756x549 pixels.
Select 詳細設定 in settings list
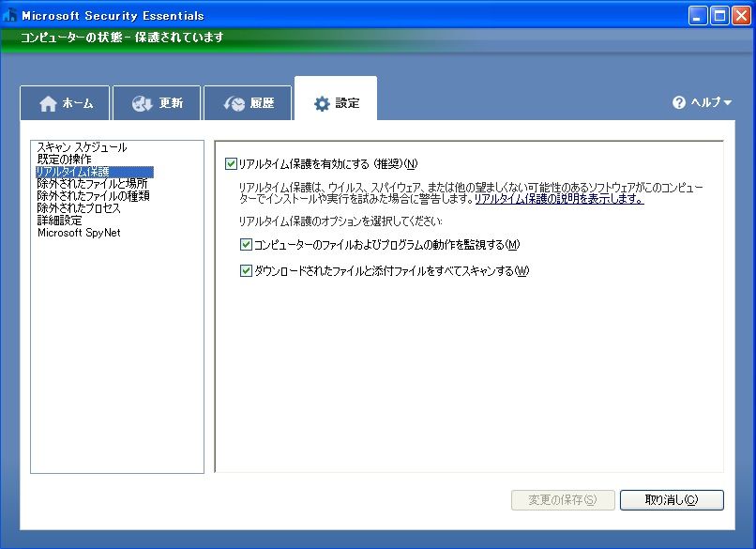(59, 221)
